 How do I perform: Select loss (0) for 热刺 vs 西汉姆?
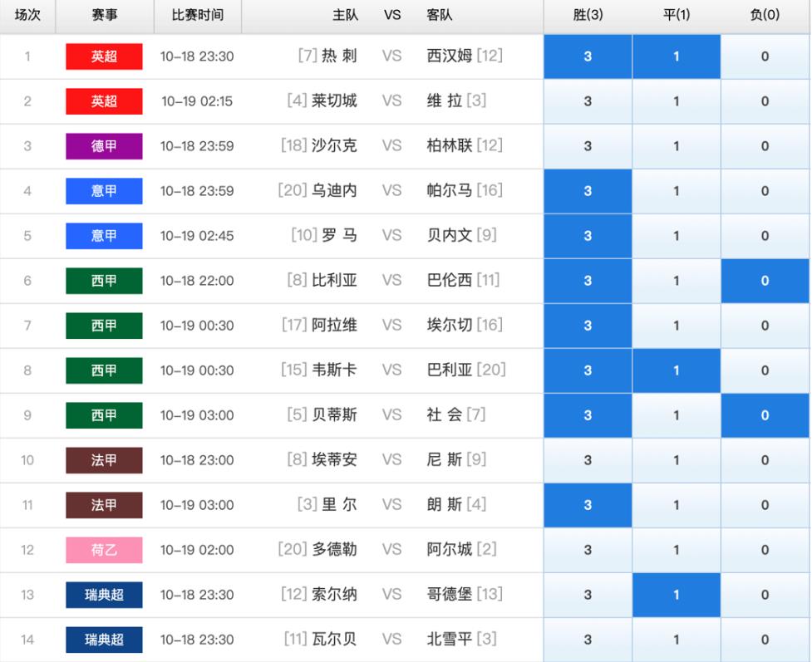pyautogui.click(x=765, y=56)
